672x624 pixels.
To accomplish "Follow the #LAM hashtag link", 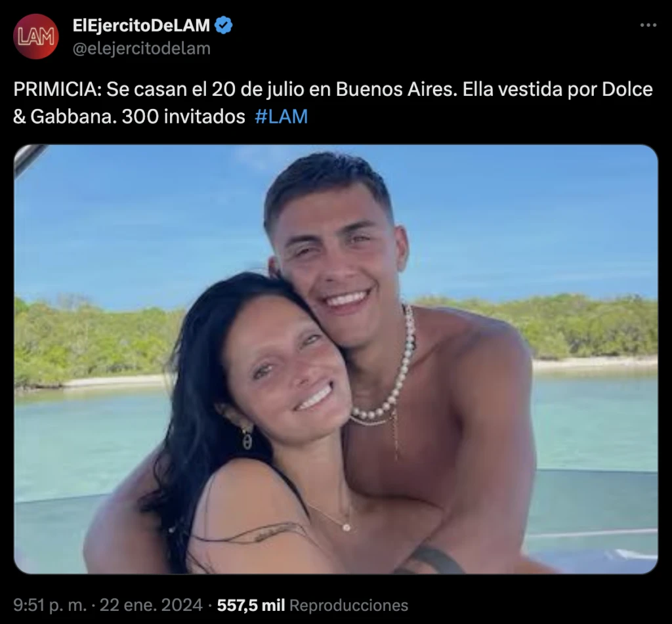I will (x=281, y=116).
